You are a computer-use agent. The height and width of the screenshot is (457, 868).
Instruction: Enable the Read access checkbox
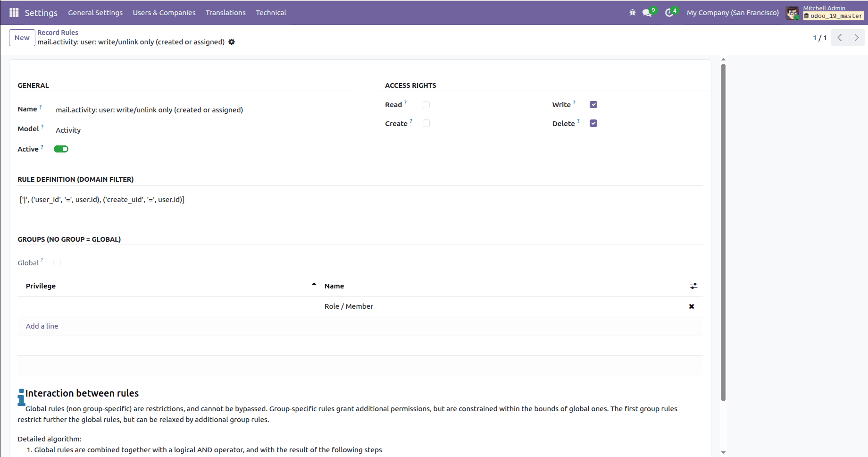pyautogui.click(x=426, y=104)
